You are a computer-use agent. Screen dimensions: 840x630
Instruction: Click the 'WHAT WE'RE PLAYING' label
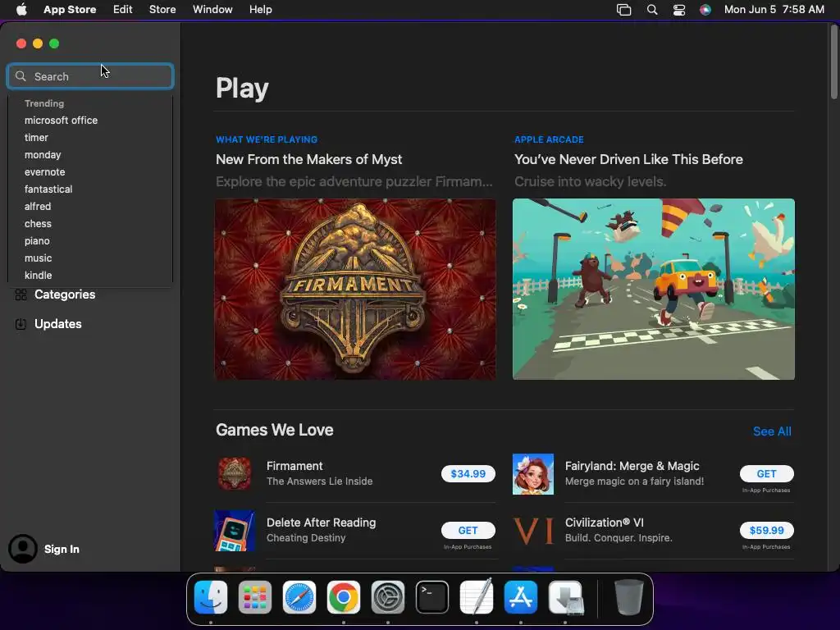(267, 139)
